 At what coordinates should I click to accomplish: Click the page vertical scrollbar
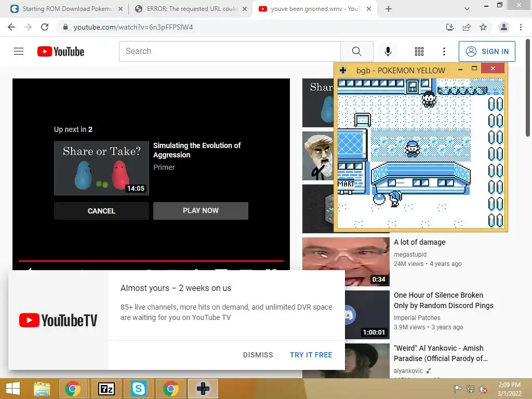(528, 88)
